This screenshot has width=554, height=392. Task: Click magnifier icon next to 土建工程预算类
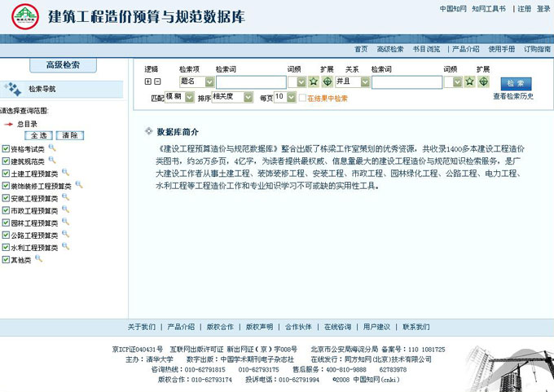(66, 173)
